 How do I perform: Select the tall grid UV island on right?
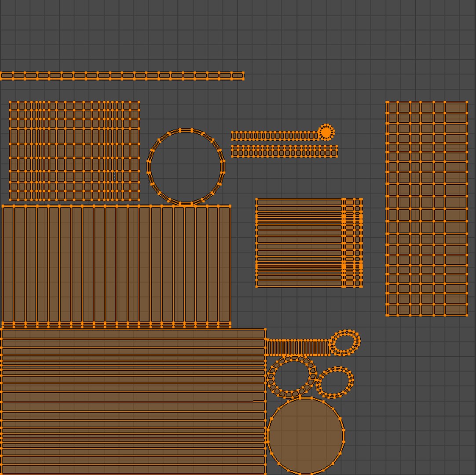[427, 209]
